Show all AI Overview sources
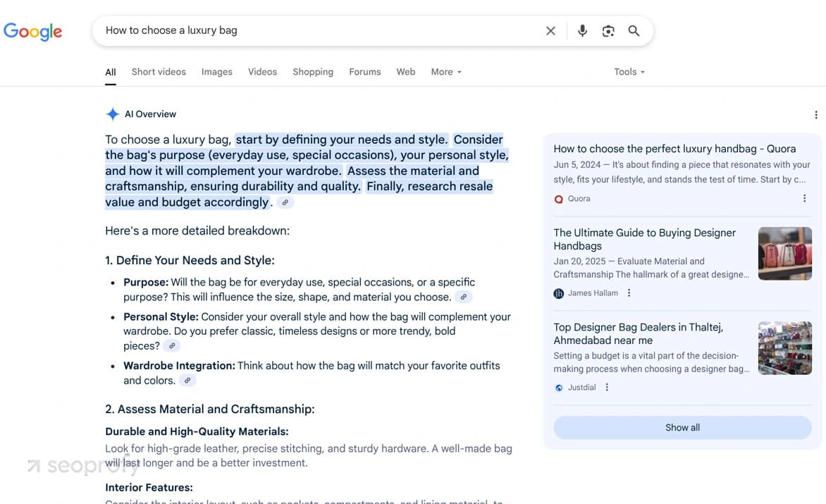 682,428
